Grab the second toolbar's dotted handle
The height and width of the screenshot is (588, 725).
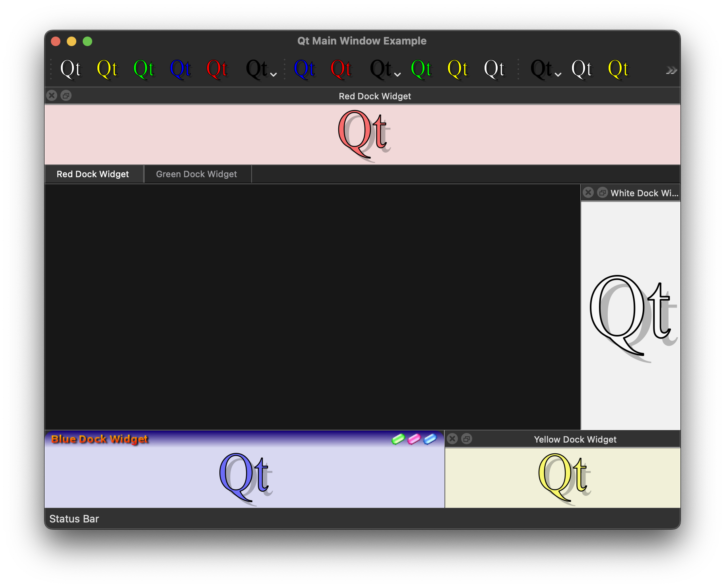(x=285, y=69)
